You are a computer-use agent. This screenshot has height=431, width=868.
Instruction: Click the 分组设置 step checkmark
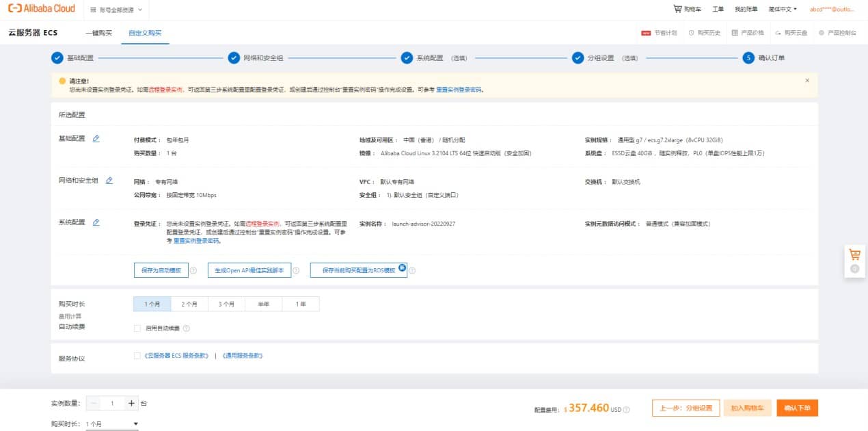[x=578, y=58]
